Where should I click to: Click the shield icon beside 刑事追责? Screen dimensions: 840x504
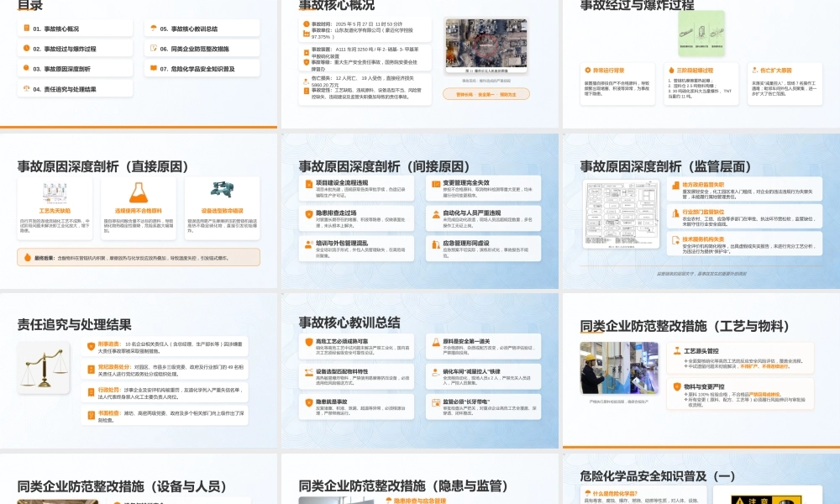pyautogui.click(x=91, y=347)
